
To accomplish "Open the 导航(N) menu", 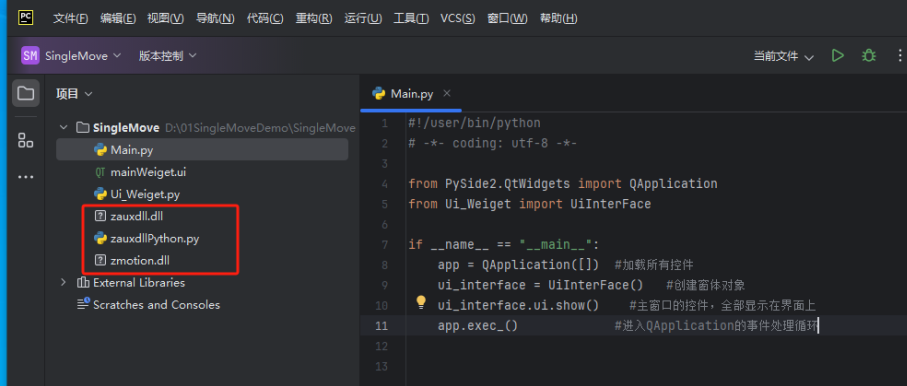I will coord(215,19).
